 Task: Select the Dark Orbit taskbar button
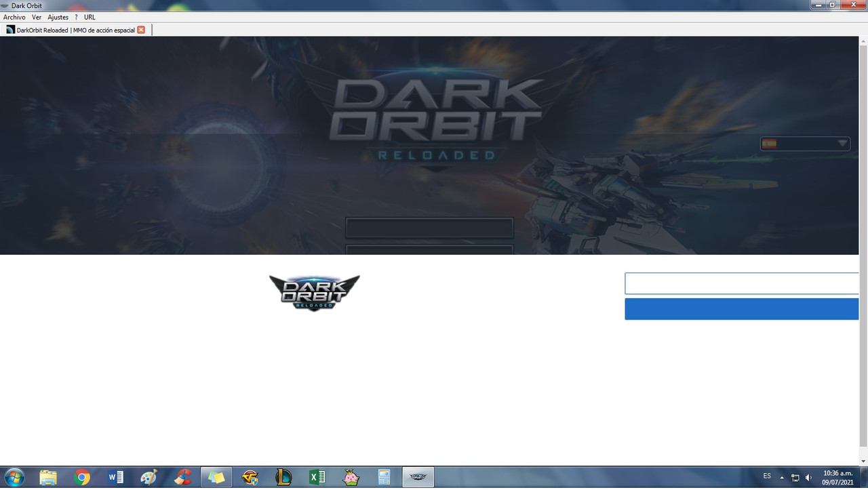(418, 477)
